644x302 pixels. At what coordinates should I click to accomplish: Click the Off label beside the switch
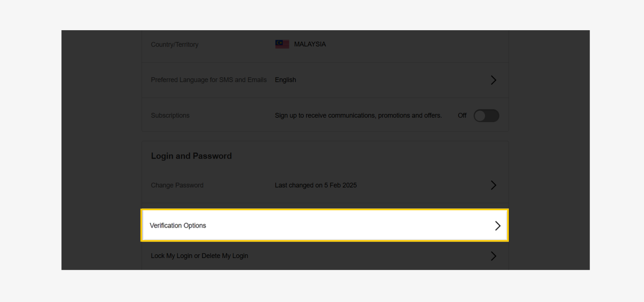462,115
